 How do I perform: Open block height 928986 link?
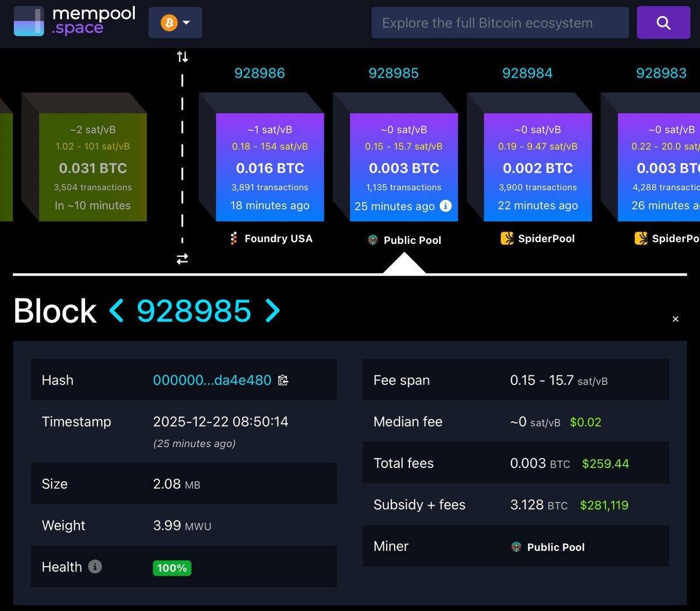(x=260, y=73)
